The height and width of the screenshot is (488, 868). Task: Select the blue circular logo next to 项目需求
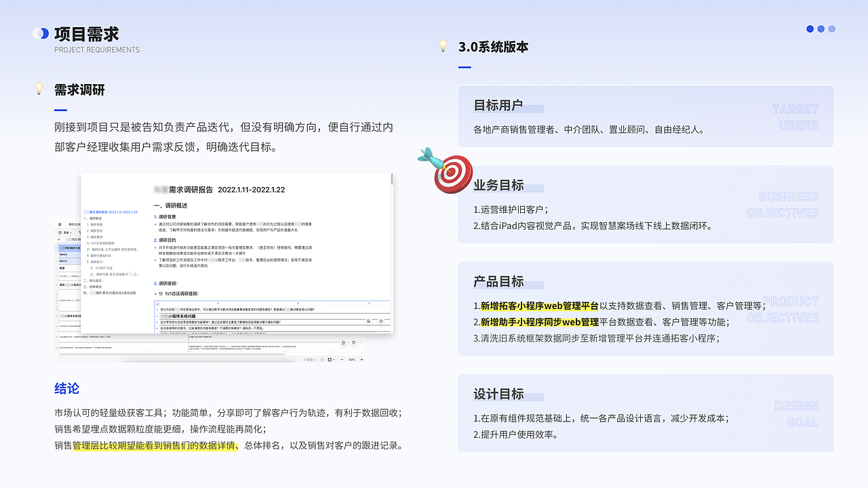tap(41, 33)
